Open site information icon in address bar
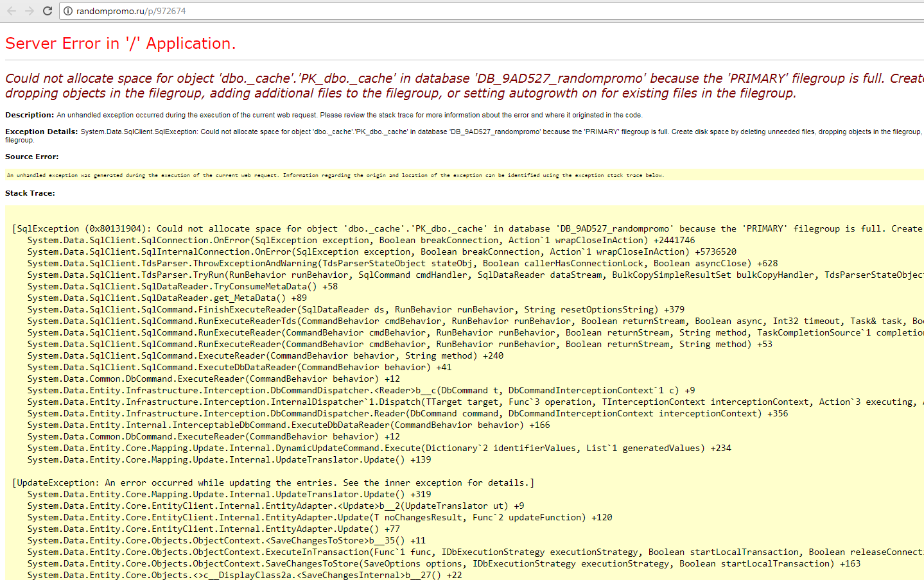 (x=68, y=11)
